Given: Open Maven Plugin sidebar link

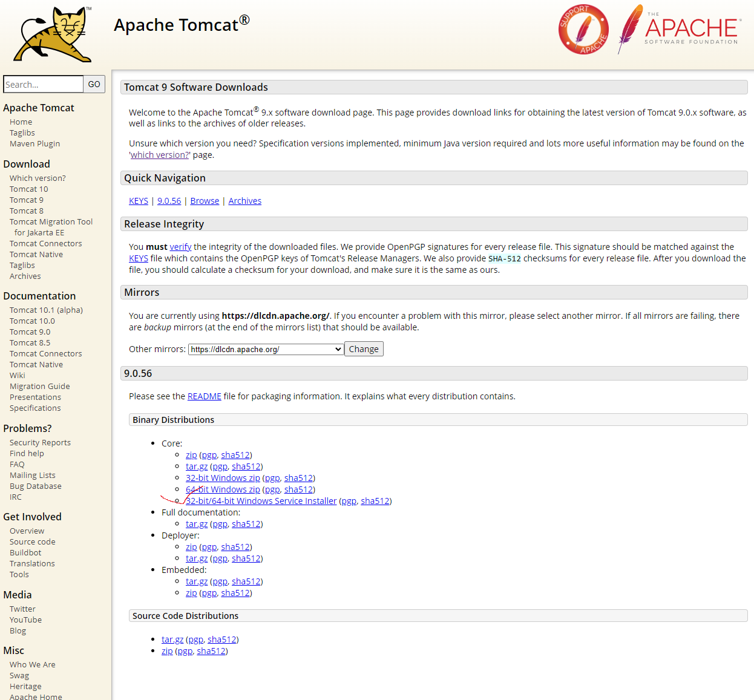Looking at the screenshot, I should click(x=34, y=143).
